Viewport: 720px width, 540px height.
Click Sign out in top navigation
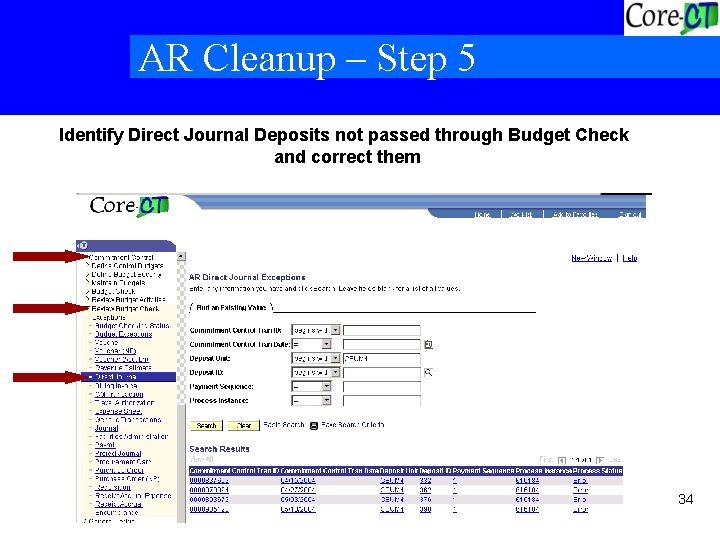coord(630,214)
